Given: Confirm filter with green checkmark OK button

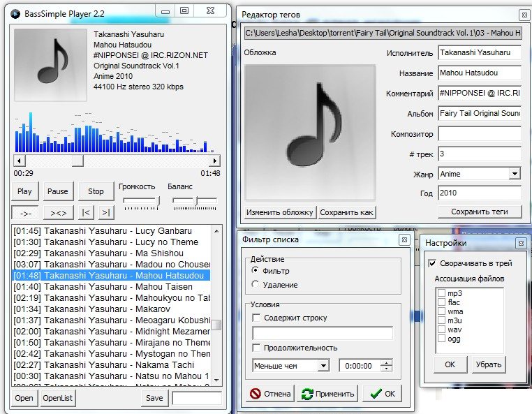Looking at the screenshot, I should click(383, 394).
